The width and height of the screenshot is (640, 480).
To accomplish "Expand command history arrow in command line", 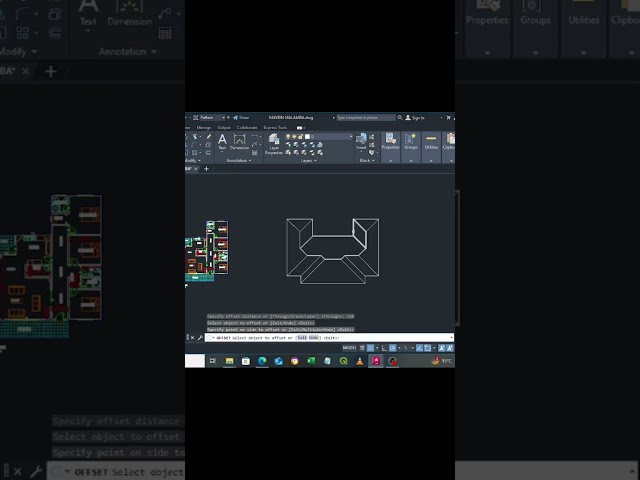I will 451,338.
